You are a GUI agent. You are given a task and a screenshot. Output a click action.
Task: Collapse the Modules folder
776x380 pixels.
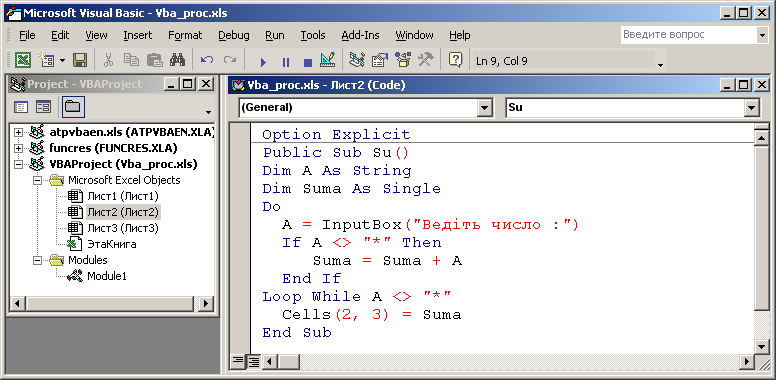click(37, 260)
